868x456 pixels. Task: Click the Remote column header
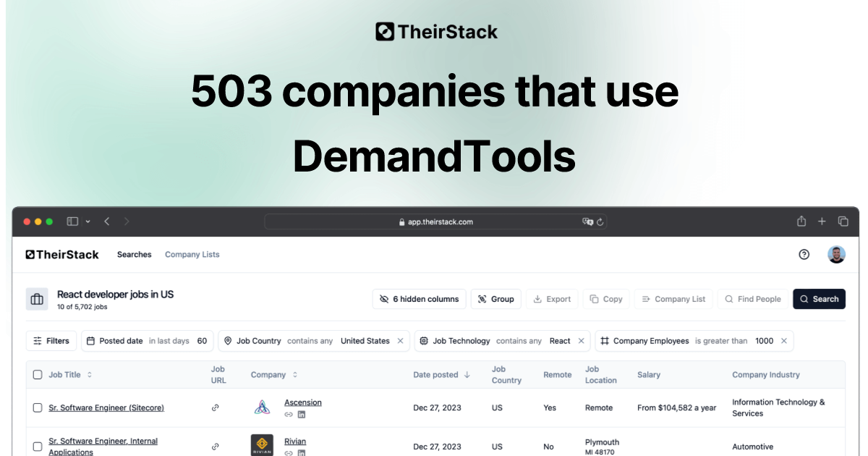[558, 375]
